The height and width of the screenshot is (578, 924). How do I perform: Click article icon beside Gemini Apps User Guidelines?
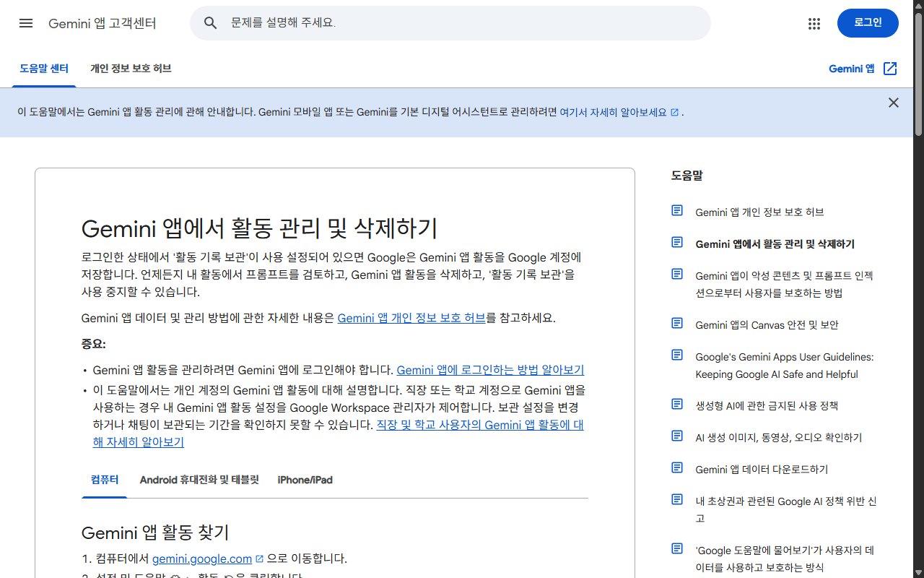[677, 355]
